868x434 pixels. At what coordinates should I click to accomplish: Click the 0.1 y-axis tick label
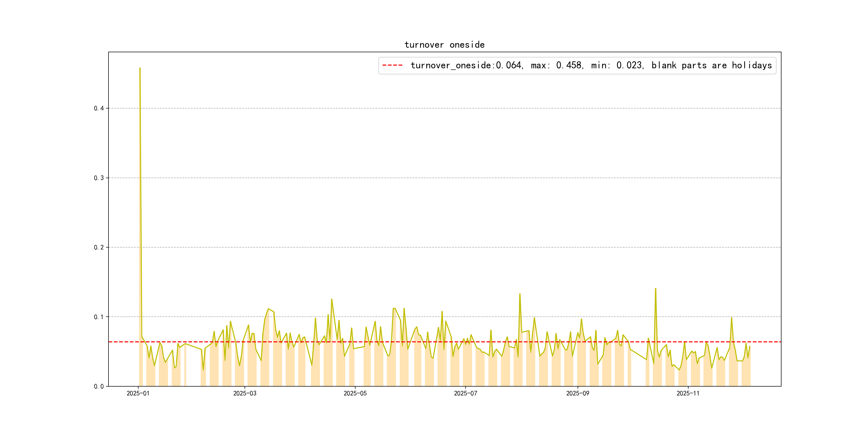click(99, 317)
